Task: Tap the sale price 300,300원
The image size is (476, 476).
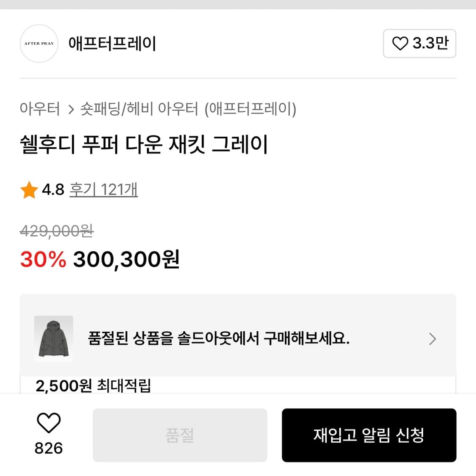Action: (x=127, y=259)
